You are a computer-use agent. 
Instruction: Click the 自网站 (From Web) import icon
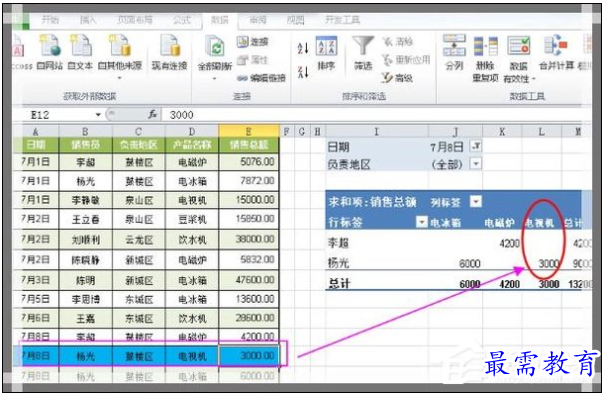coord(50,52)
